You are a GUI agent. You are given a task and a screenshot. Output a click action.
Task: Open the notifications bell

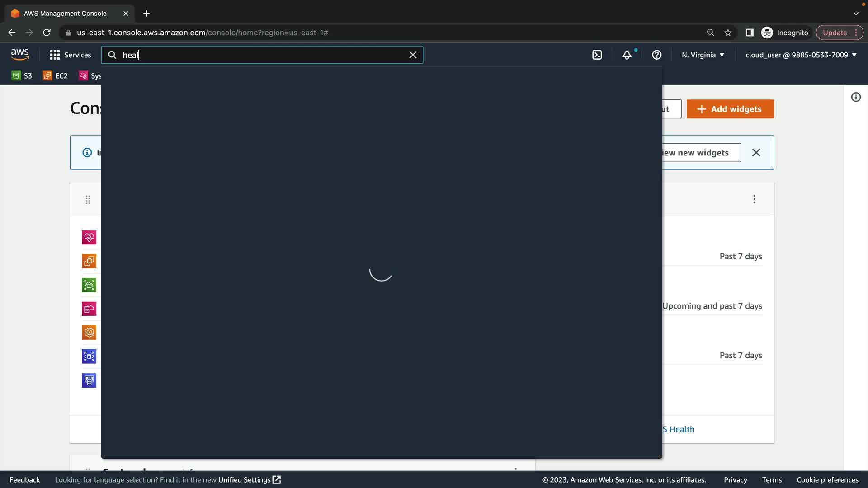tap(627, 55)
